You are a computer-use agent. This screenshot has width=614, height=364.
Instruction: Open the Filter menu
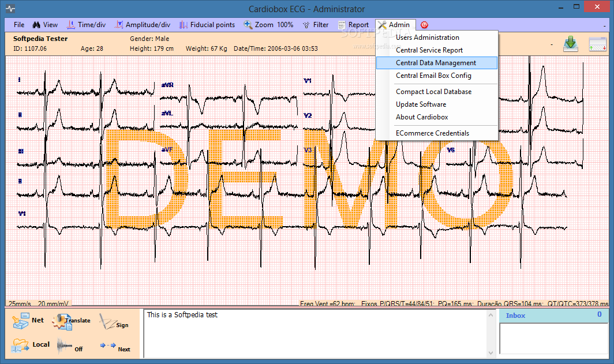point(316,25)
